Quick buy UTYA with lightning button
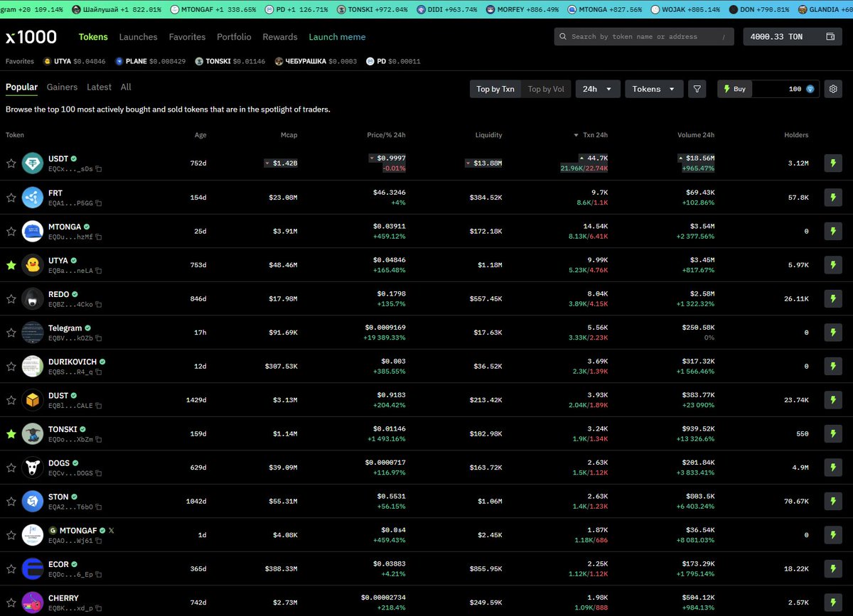Screen dimensions: 853x616 [833, 264]
